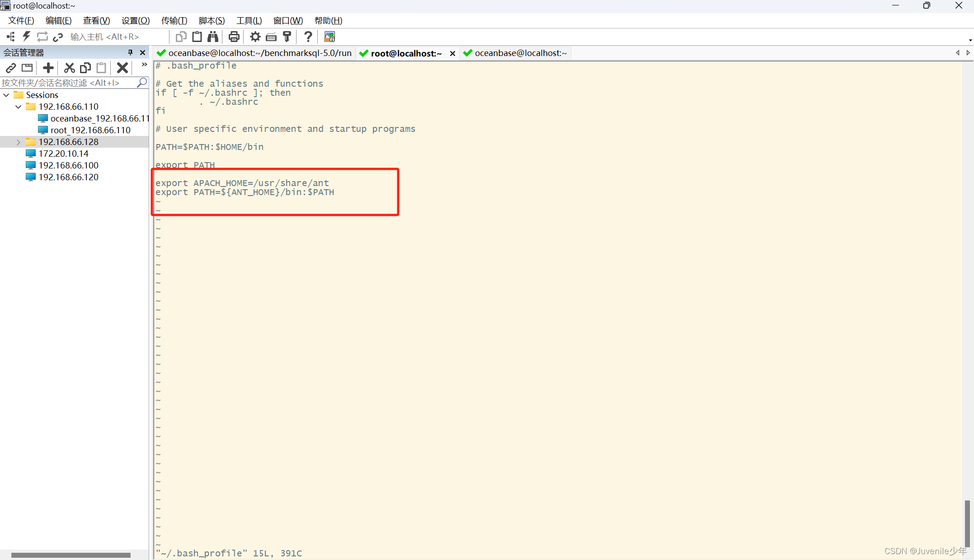
Task: Click the session manager horizontal scrollbar
Action: coord(71,555)
